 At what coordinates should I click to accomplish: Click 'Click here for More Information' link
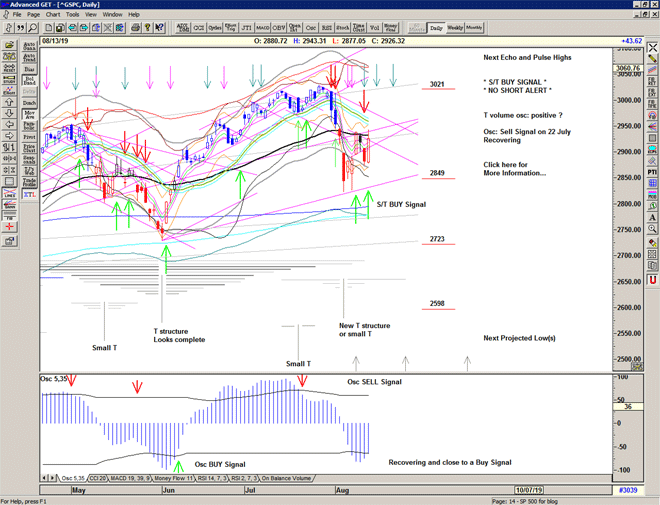click(514, 169)
